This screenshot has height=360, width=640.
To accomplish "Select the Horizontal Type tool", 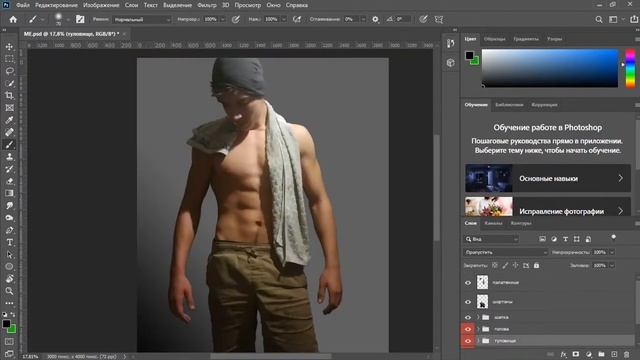I will tap(9, 242).
